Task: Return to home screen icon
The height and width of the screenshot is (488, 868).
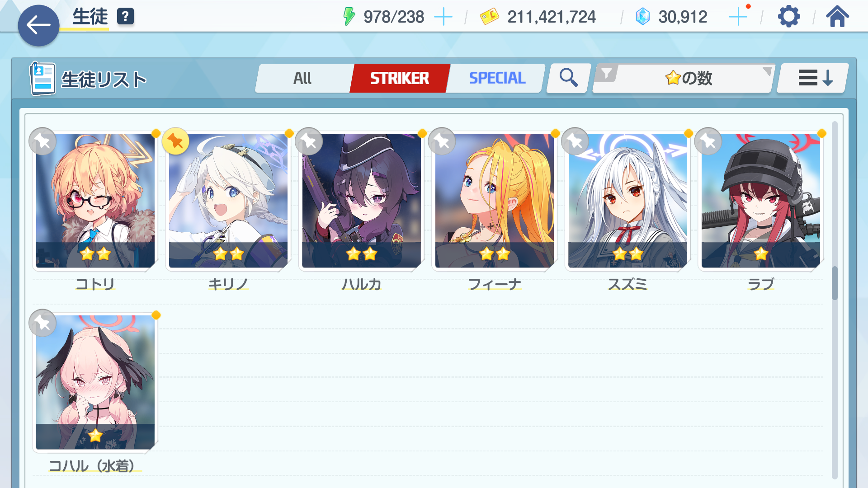Action: (837, 17)
